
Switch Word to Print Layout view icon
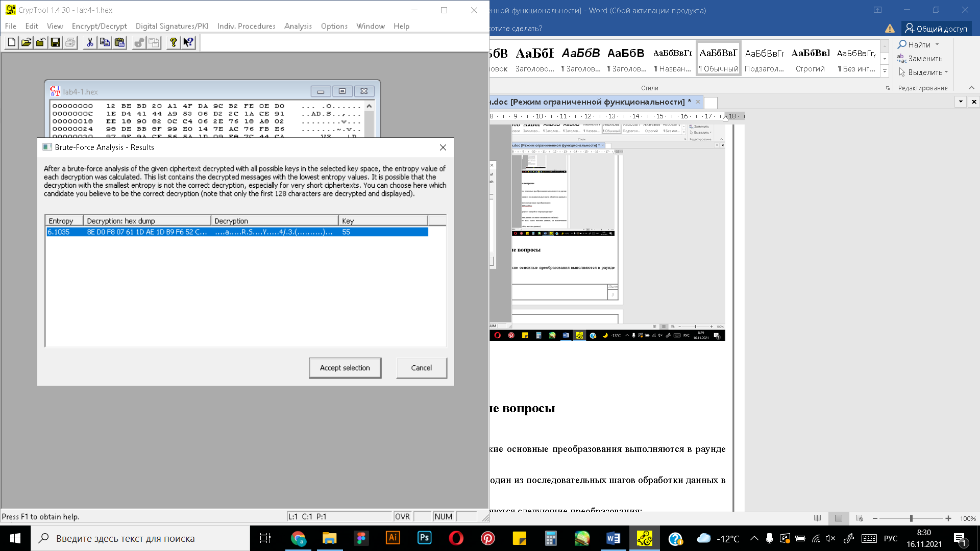point(838,518)
